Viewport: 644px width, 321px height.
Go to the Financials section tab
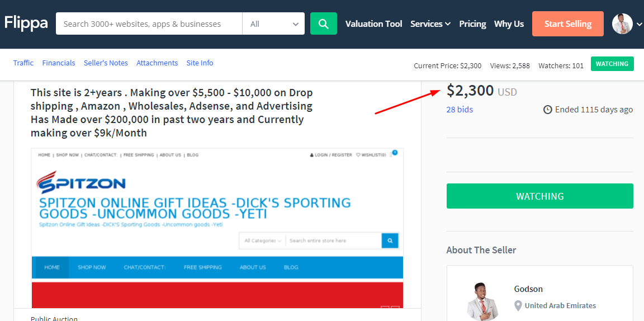coord(59,63)
